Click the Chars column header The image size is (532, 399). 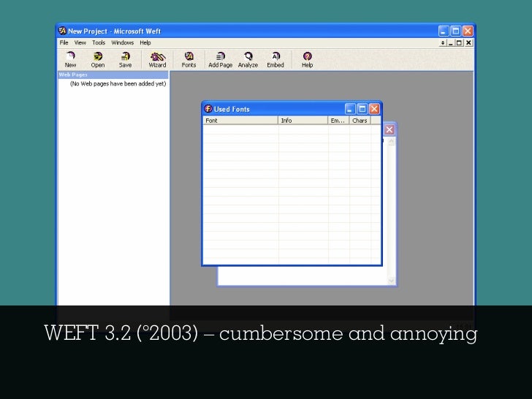360,121
